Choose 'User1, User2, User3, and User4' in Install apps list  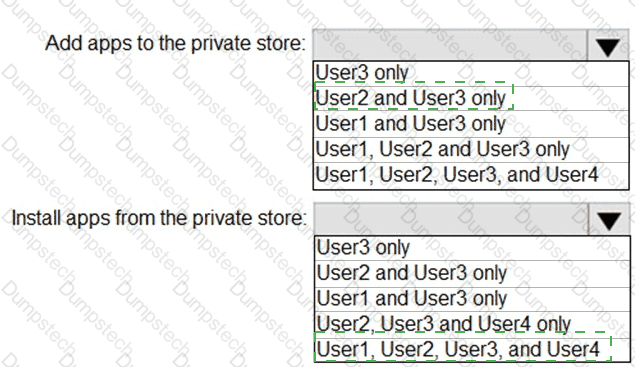pyautogui.click(x=472, y=349)
